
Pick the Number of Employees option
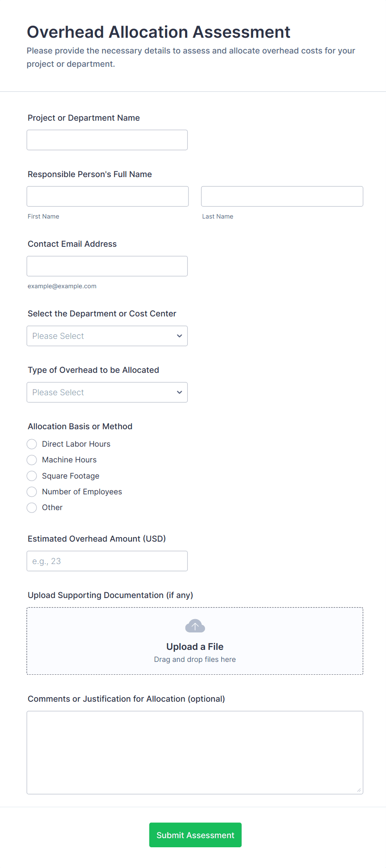(32, 492)
